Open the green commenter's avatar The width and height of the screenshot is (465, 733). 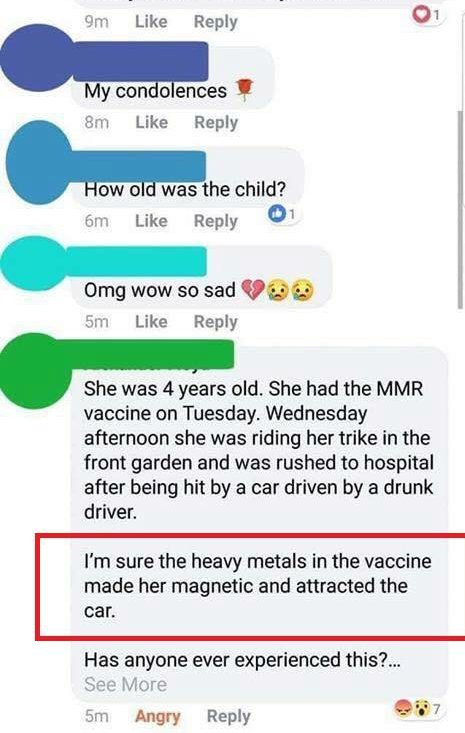click(x=36, y=371)
